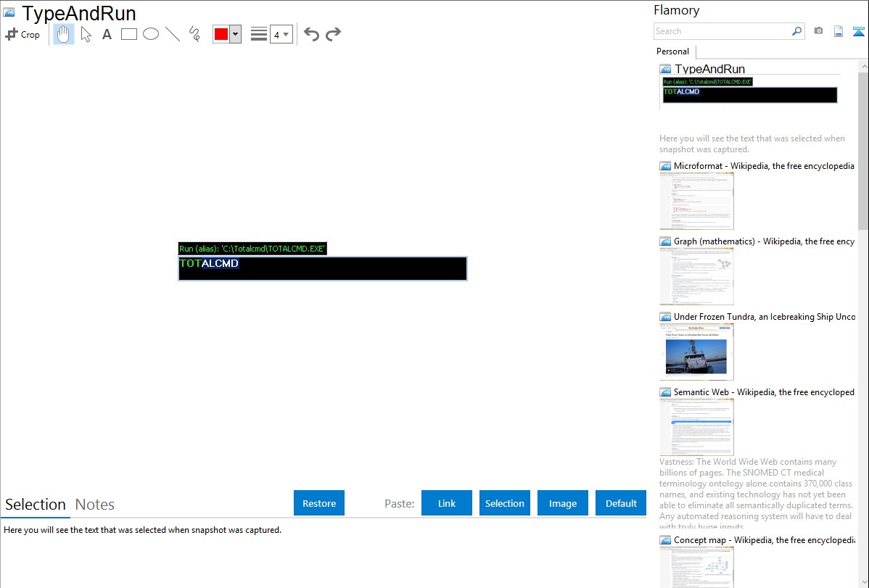The image size is (869, 588).
Task: Click the sidebar vertical scrollbar
Action: pyautogui.click(x=863, y=149)
